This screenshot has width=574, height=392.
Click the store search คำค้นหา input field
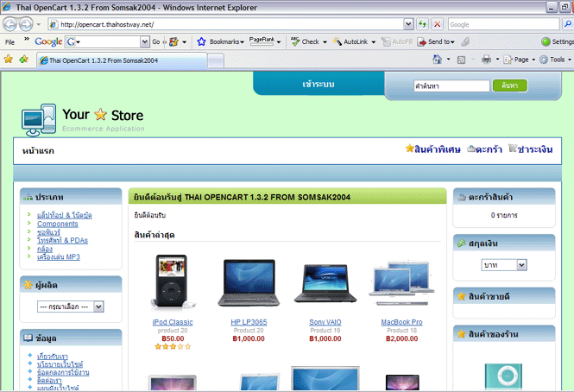point(451,85)
